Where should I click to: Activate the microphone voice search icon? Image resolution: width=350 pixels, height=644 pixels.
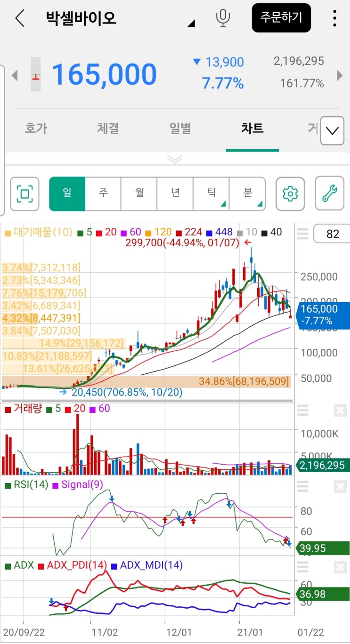click(223, 18)
